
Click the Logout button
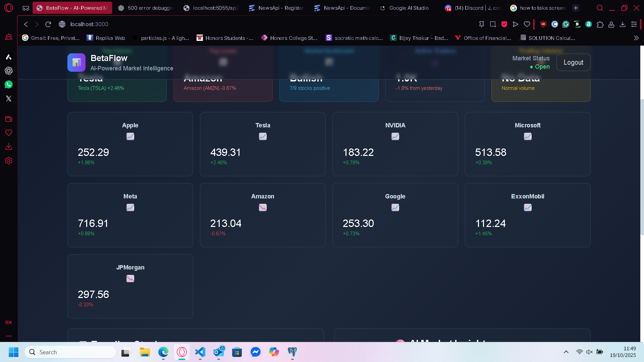[x=573, y=62]
